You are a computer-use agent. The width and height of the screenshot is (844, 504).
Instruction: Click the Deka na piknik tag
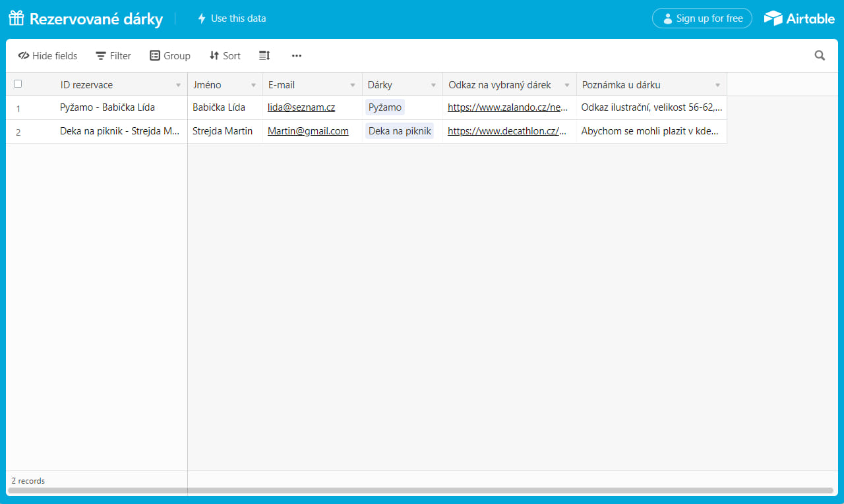pos(400,131)
